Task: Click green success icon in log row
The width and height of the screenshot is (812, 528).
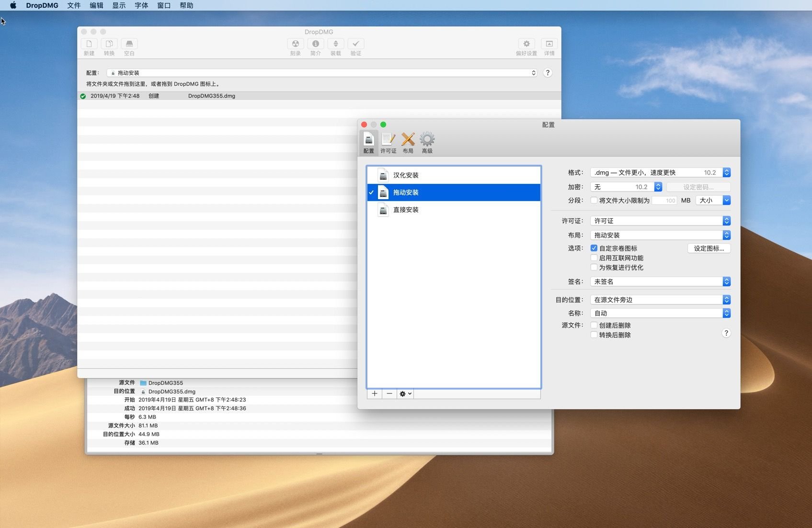Action: (x=83, y=96)
